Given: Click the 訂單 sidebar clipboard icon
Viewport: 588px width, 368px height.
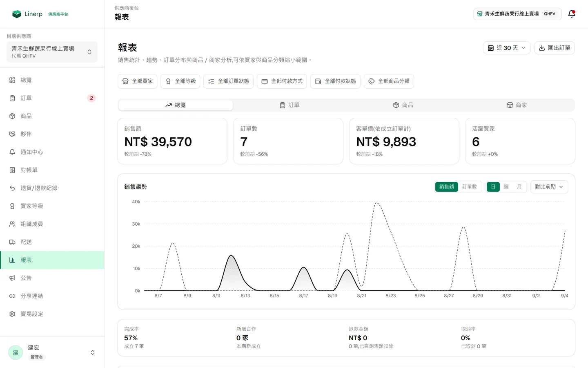Looking at the screenshot, I should tap(12, 98).
